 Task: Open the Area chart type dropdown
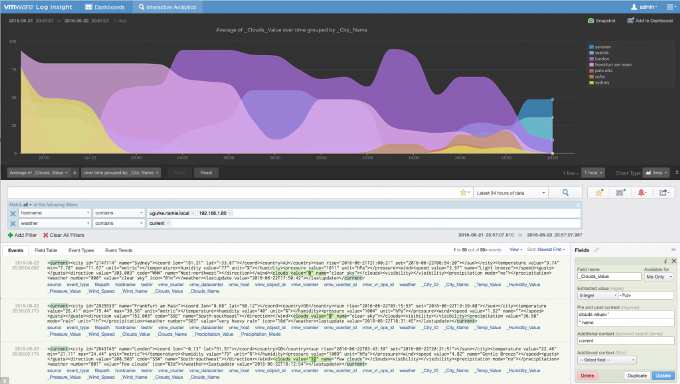pyautogui.click(x=656, y=173)
